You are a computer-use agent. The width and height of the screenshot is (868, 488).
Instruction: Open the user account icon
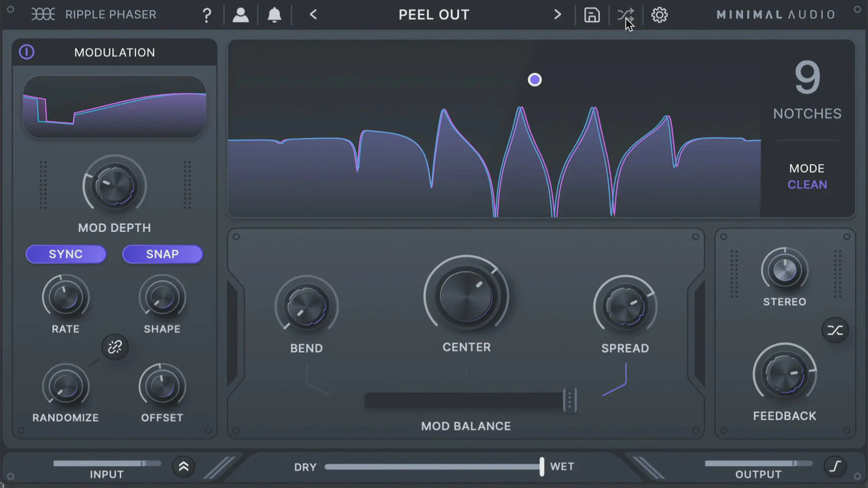click(x=241, y=15)
